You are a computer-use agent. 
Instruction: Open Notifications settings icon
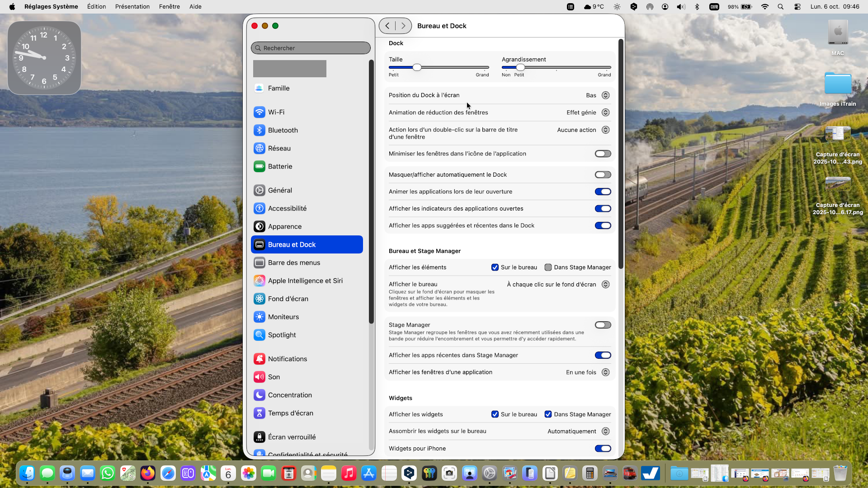259,359
